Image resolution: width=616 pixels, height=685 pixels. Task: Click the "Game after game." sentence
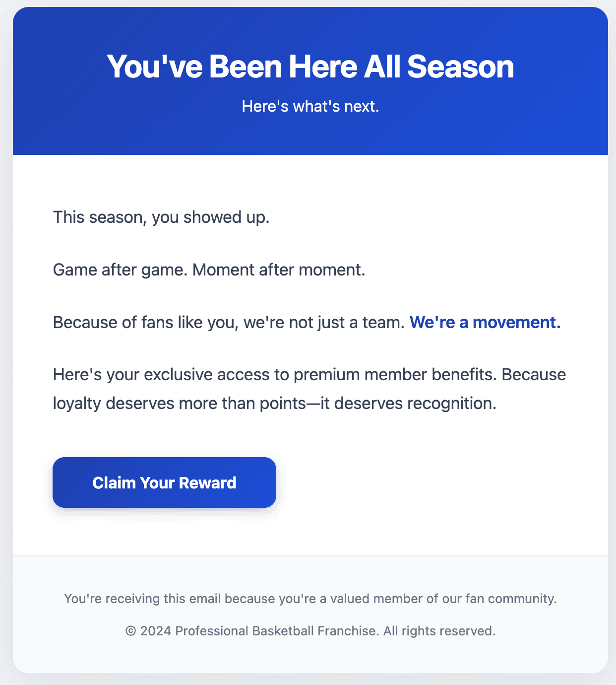click(x=120, y=270)
